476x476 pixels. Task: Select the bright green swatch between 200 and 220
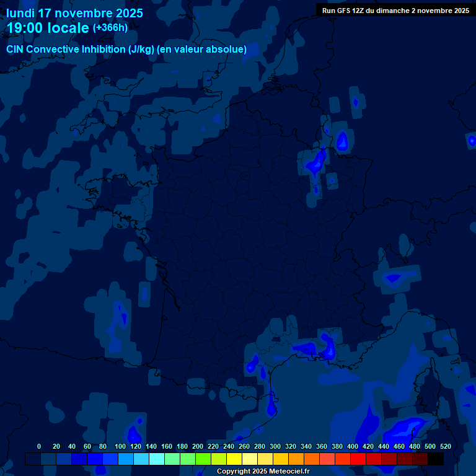203,459
